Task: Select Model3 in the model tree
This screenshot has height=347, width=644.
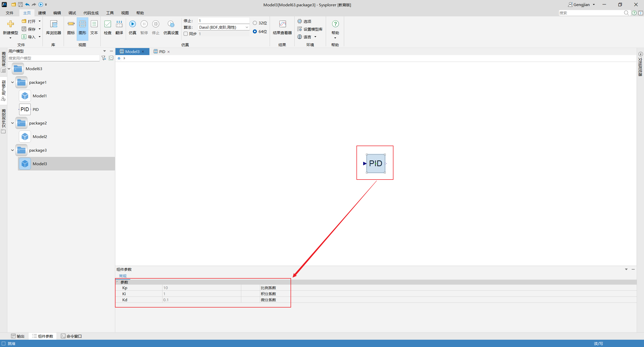Action: (66, 164)
